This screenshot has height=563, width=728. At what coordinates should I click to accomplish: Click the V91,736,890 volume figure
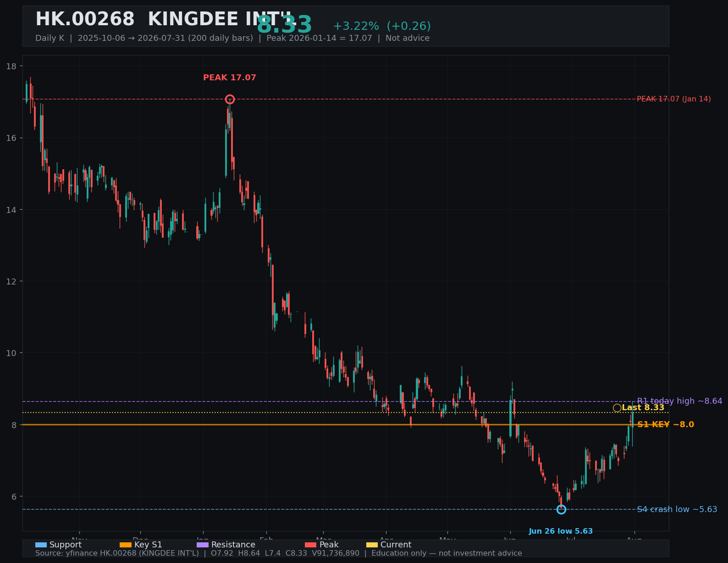tap(336, 553)
